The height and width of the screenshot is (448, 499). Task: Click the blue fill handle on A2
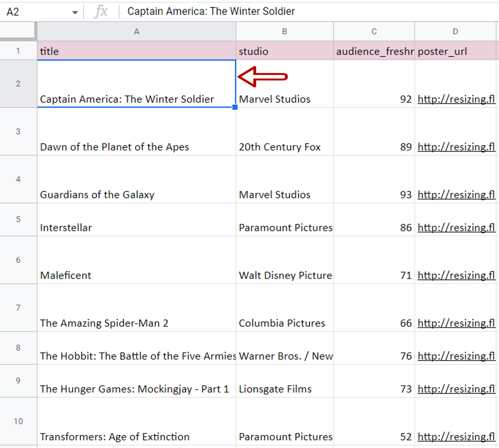point(235,107)
